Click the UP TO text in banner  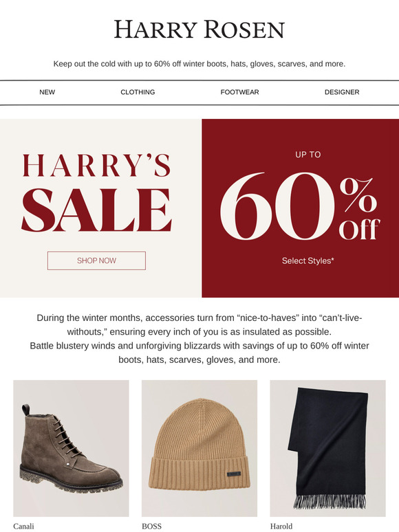coord(308,155)
